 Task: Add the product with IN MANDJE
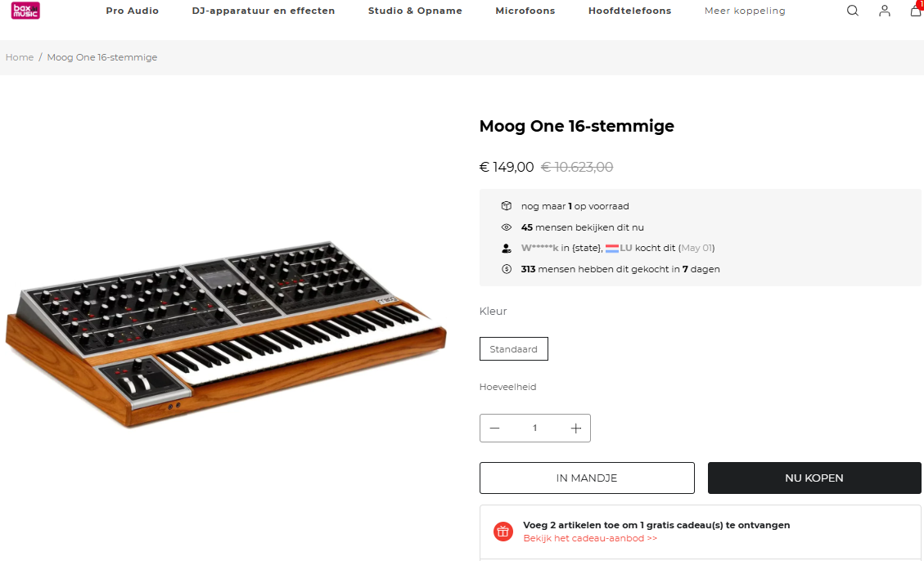click(x=587, y=478)
